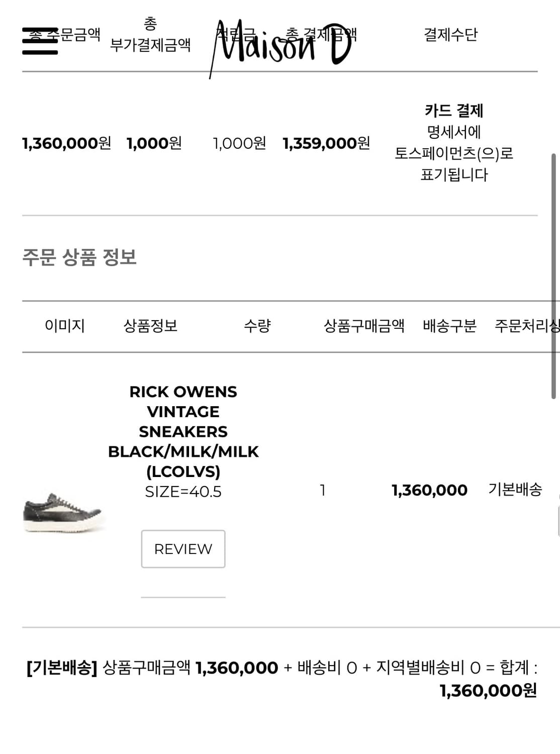Click the 상품정보 column header
The height and width of the screenshot is (754, 560).
tap(150, 326)
